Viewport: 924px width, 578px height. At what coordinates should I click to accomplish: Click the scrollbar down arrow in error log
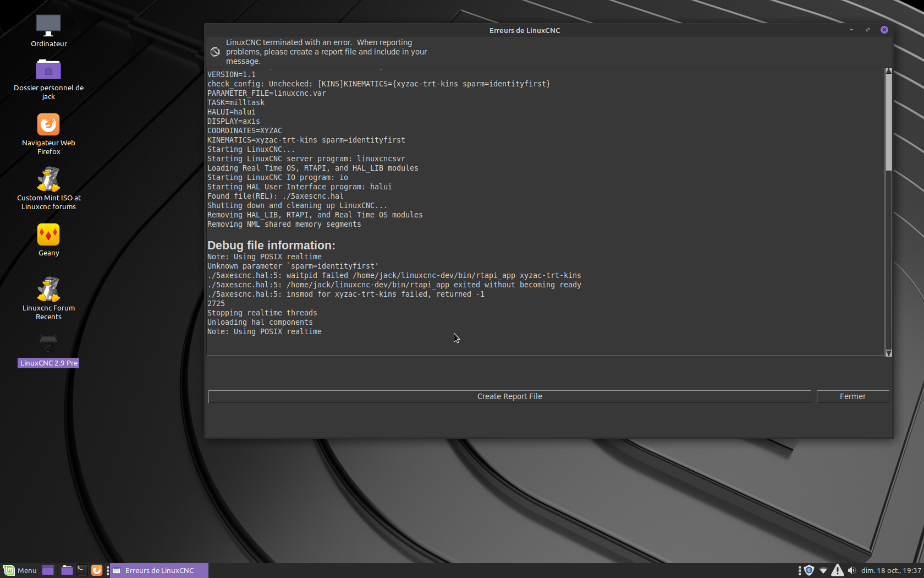point(888,353)
